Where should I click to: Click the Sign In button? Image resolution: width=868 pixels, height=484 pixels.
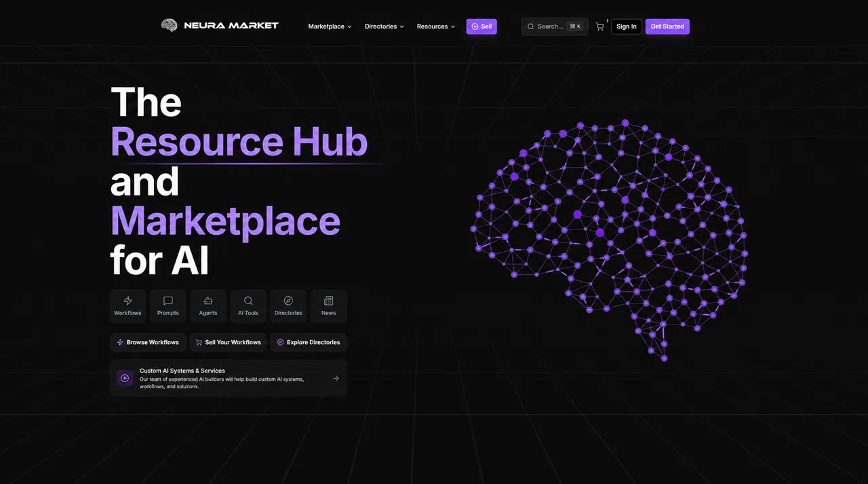[627, 26]
